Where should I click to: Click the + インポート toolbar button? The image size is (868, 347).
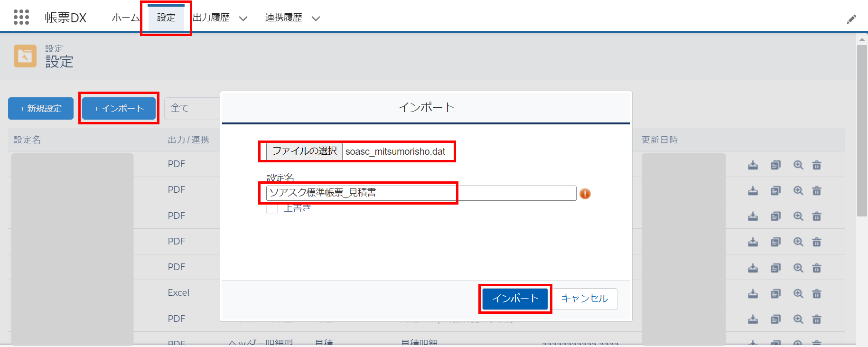[x=119, y=108]
